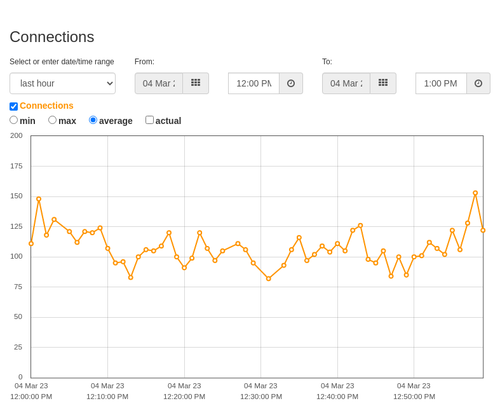This screenshot has height=403, width=500.
Task: Click the last data point on chart edge
Action: 483,230
